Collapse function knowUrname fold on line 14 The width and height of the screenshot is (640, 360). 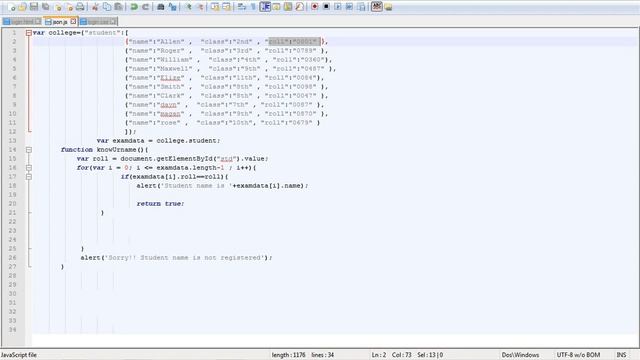point(29,150)
